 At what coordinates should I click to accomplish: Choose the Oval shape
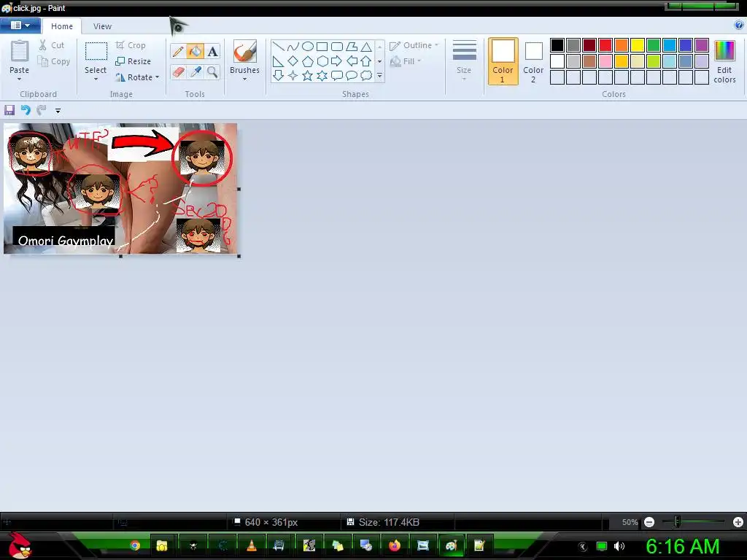pos(308,46)
